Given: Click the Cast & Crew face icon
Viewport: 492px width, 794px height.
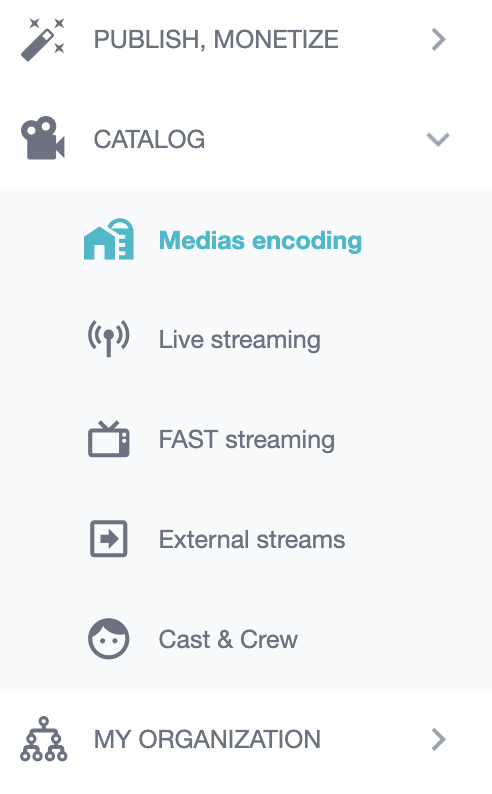Looking at the screenshot, I should (x=108, y=639).
